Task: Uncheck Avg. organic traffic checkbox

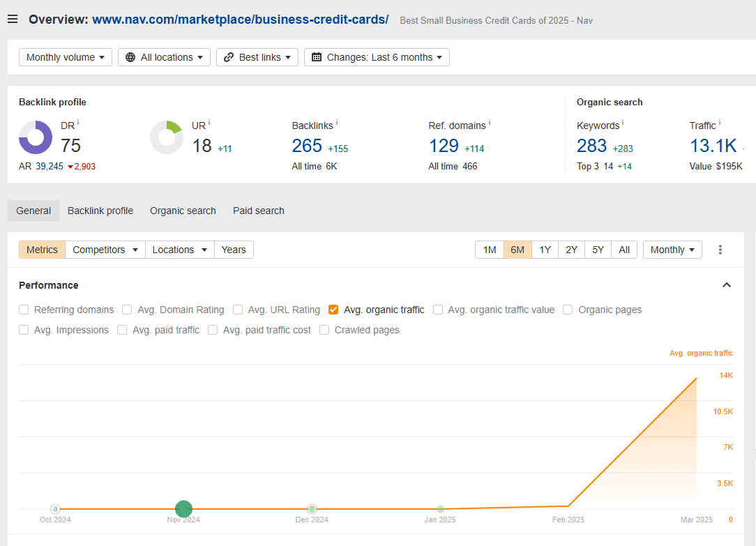Action: (x=333, y=310)
